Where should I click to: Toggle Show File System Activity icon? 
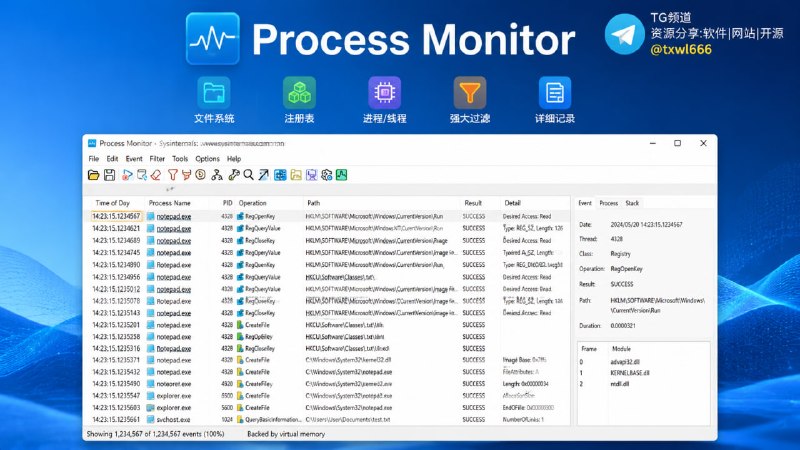pyautogui.click(x=296, y=175)
